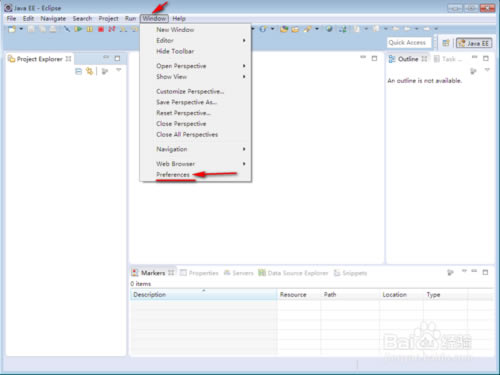Image resolution: width=500 pixels, height=375 pixels.
Task: Expand the Editor submenu
Action: click(195, 40)
